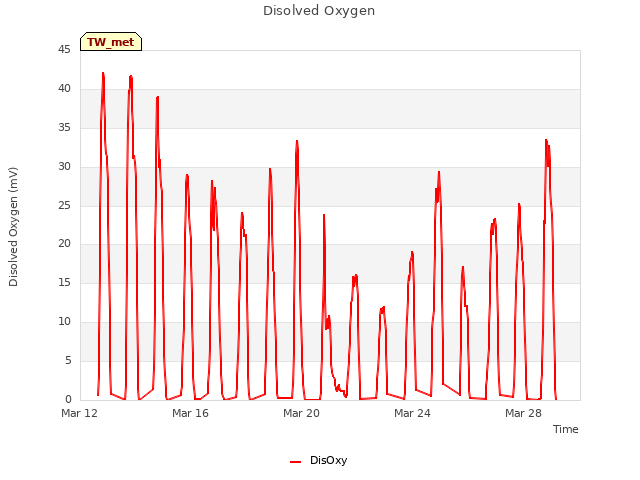Click the 15 y-axis value

[64, 282]
